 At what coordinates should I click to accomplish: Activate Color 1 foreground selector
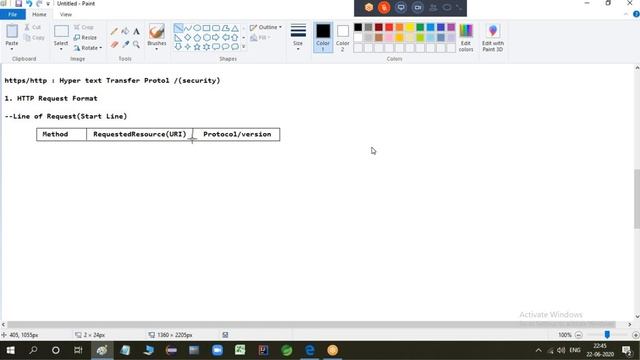tap(323, 37)
